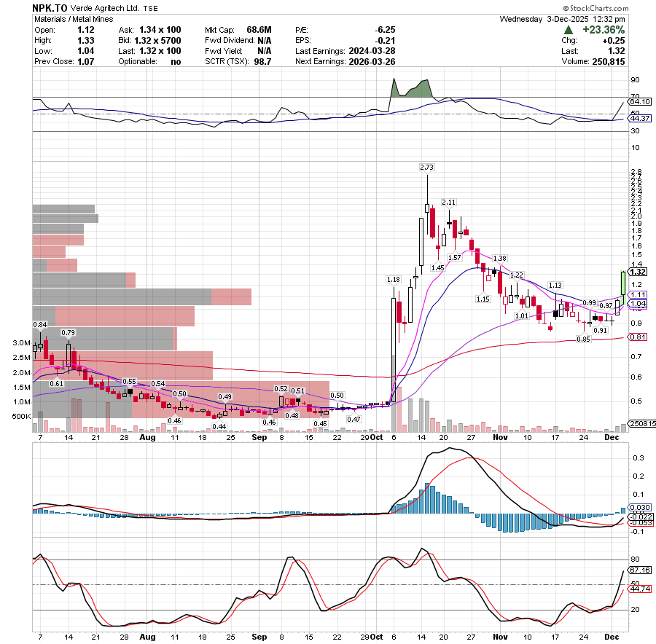
Task: Click the Next Earnings 2026-03-26 date
Action: tap(372, 61)
